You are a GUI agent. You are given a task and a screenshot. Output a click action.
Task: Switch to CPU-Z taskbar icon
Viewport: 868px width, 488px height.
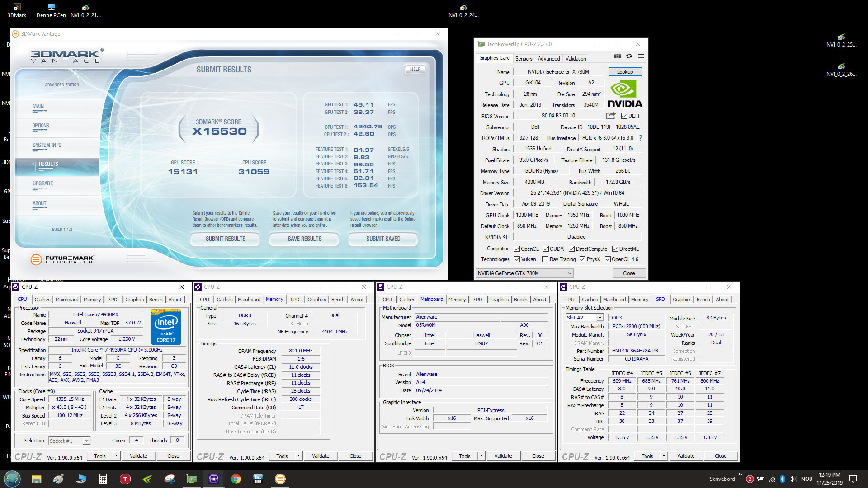[x=214, y=479]
